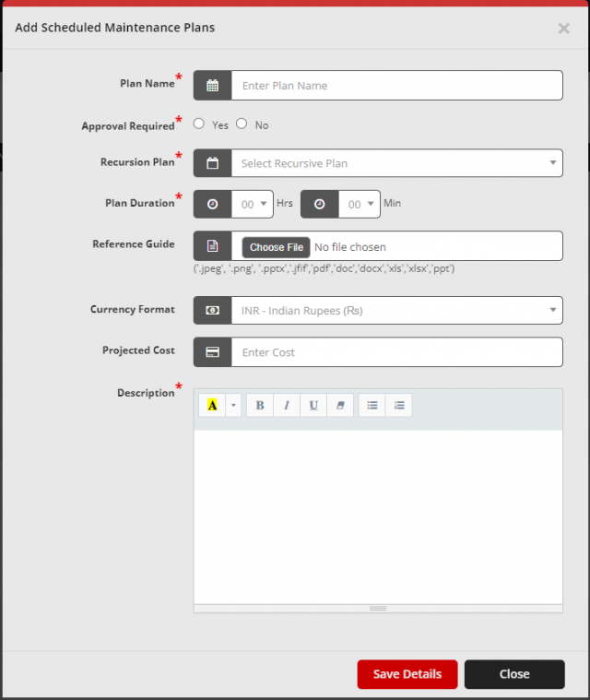Click the calendar icon beside Recursion Plan
Screen dimensions: 590x700
[x=212, y=163]
